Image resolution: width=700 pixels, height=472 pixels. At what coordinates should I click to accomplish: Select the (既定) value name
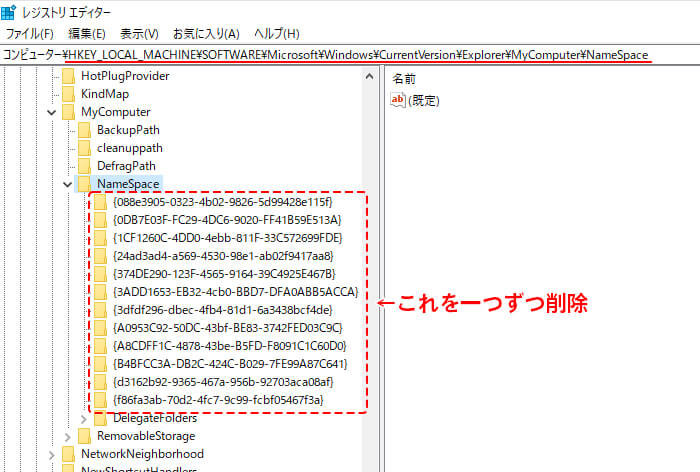[424, 100]
